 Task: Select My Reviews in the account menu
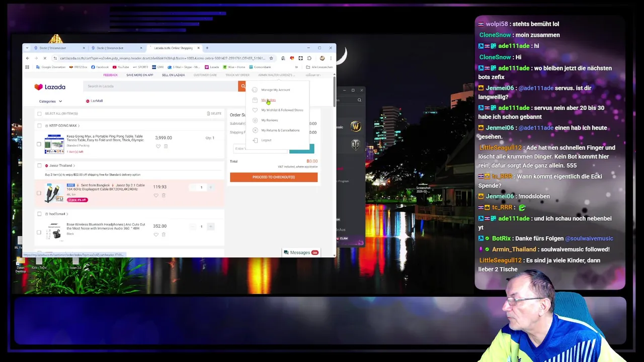click(269, 120)
